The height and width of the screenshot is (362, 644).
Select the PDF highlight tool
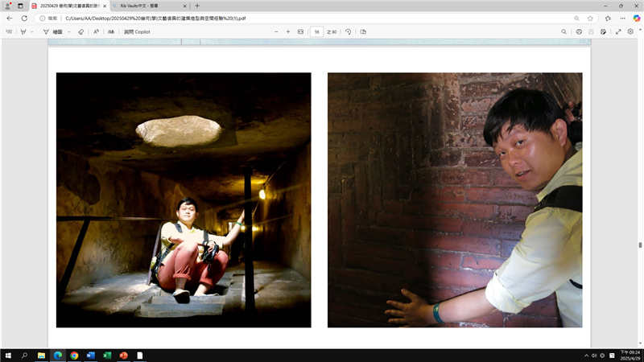[23, 31]
